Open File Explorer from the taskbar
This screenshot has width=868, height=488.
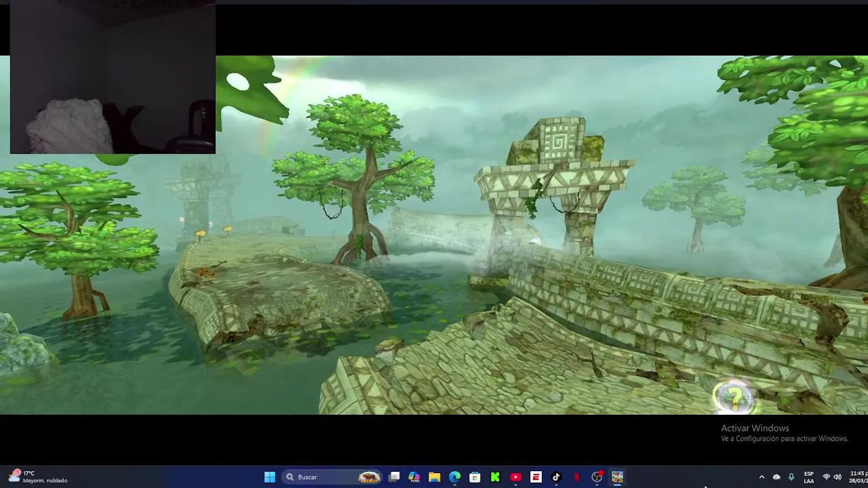coord(435,477)
